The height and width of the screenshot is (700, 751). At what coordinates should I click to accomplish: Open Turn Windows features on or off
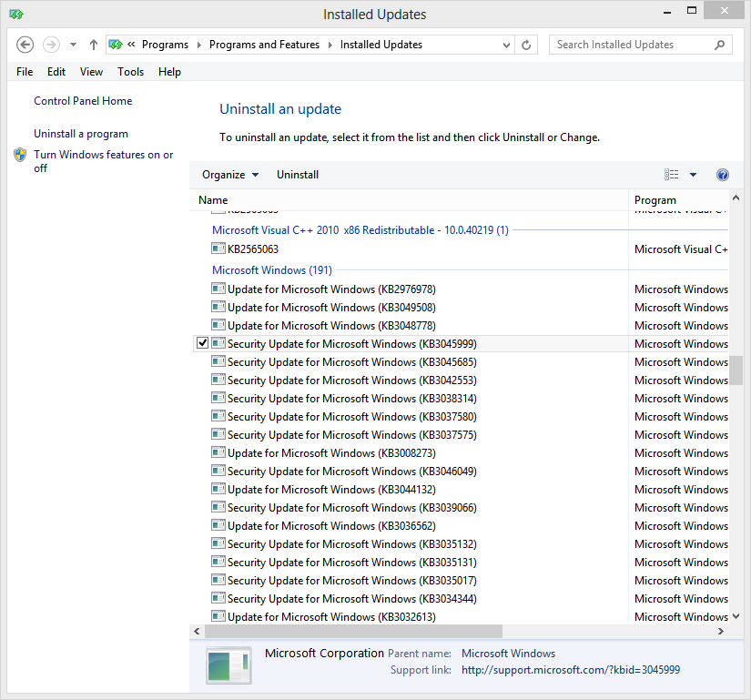coord(104,161)
